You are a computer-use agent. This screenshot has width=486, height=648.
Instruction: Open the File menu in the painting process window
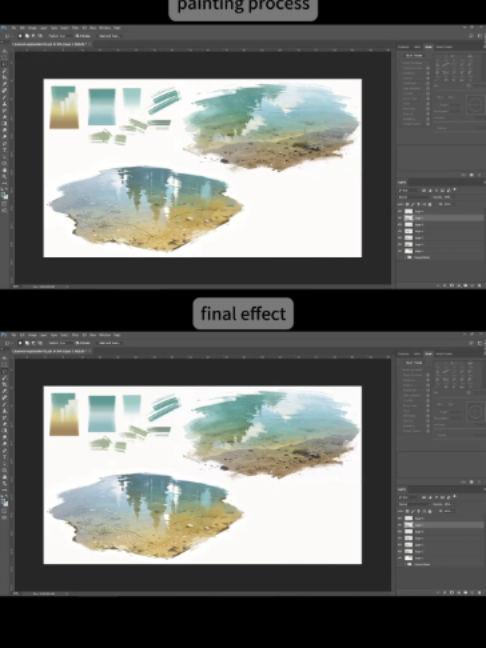14,28
